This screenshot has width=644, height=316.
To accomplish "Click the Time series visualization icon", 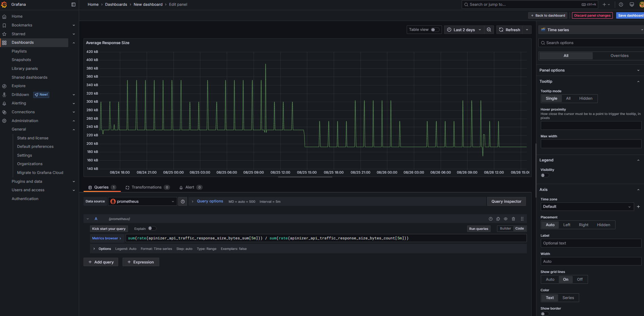I will (x=543, y=30).
